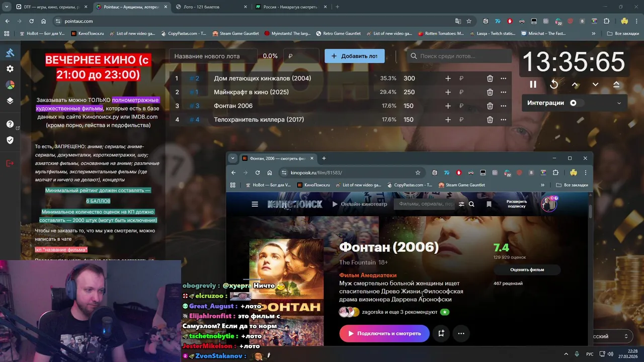The height and width of the screenshot is (362, 644).
Task: Open Kinopoisk hamburger menu
Action: pyautogui.click(x=255, y=204)
